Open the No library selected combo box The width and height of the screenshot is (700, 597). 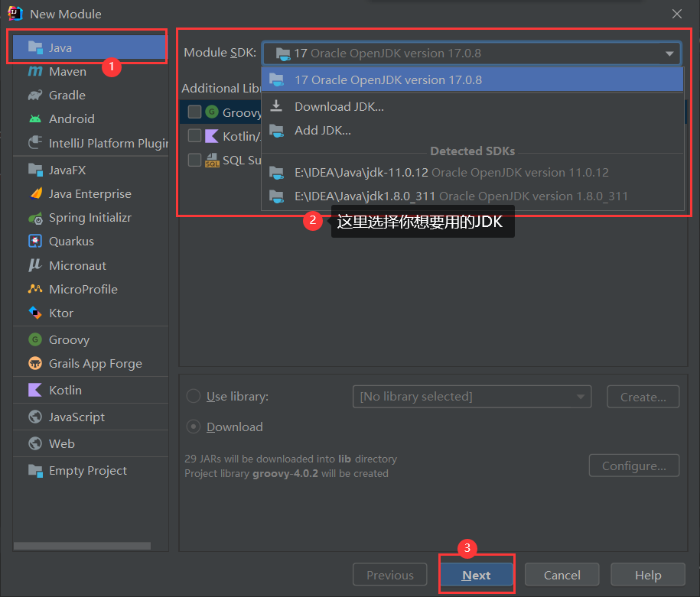tap(472, 397)
